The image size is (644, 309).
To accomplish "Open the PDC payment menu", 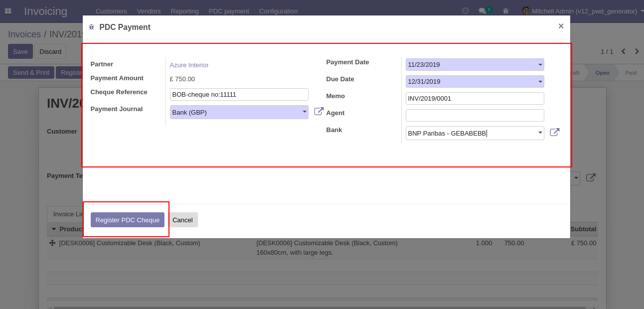I will (x=229, y=11).
